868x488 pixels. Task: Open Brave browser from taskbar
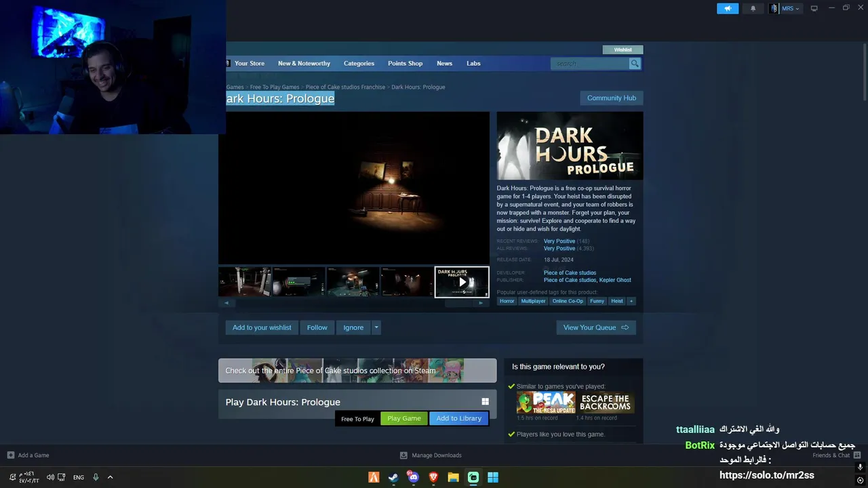click(433, 477)
